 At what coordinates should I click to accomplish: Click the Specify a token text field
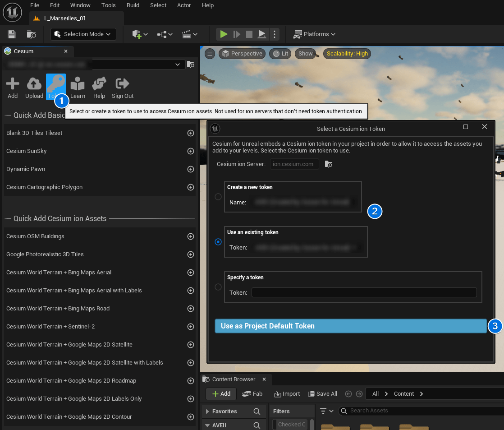click(x=364, y=293)
